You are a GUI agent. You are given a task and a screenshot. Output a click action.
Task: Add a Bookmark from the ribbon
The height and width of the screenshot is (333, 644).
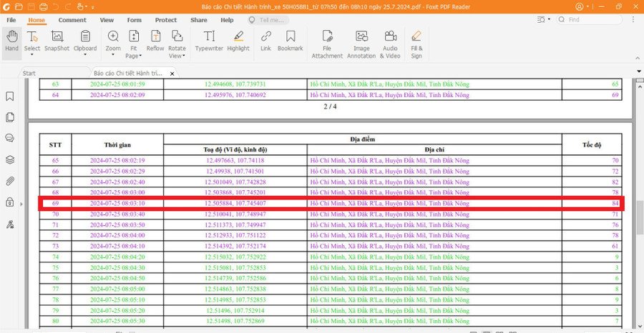(290, 41)
